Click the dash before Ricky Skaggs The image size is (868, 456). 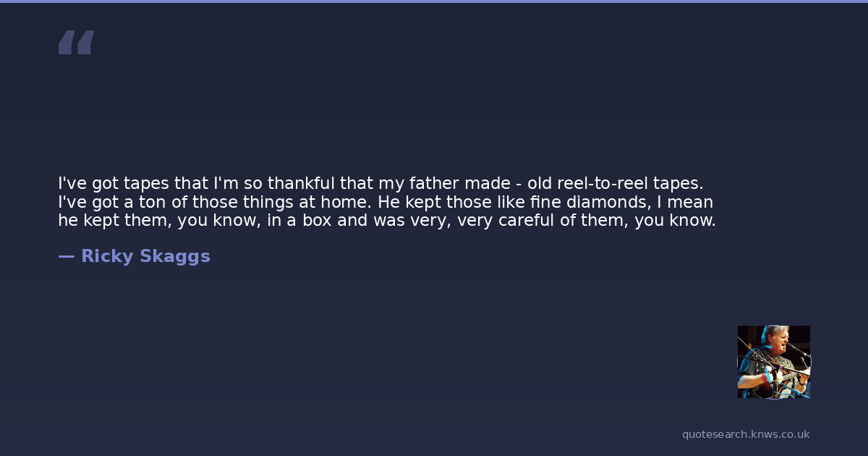66,256
